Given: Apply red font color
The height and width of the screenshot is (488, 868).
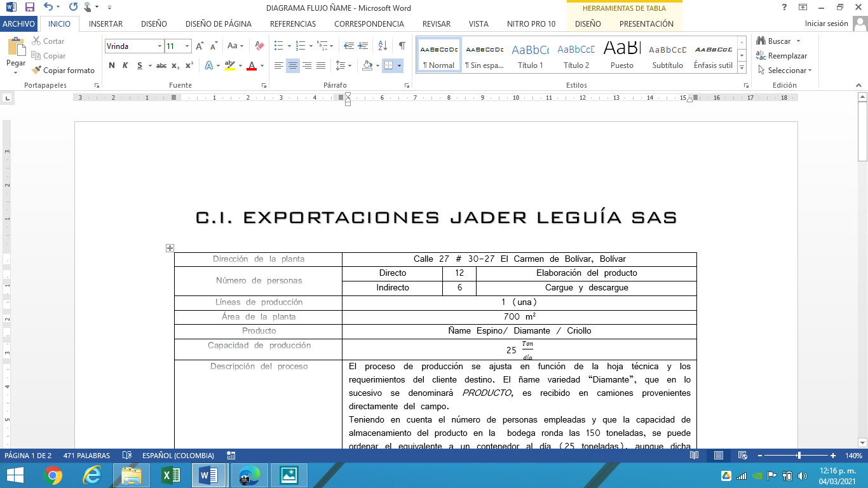Looking at the screenshot, I should [x=252, y=65].
